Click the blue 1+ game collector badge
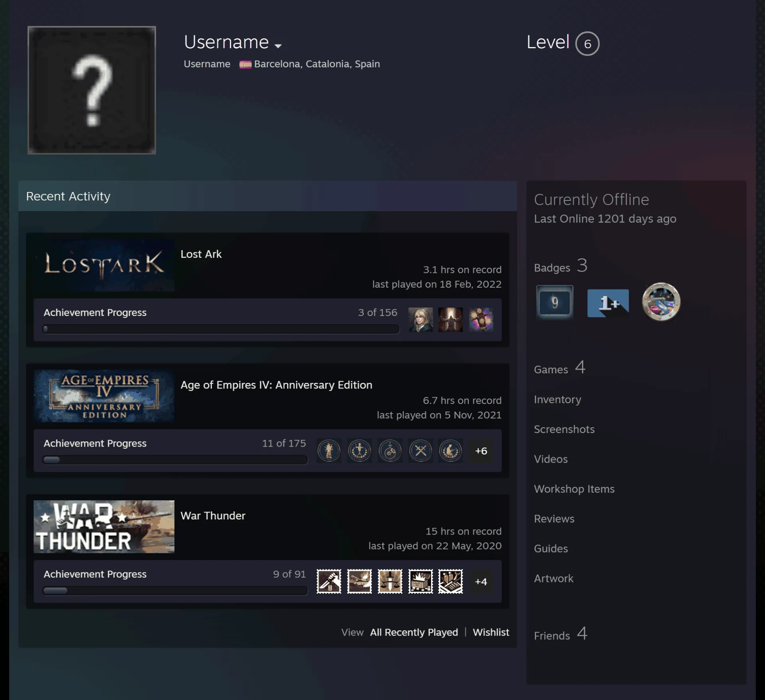 pyautogui.click(x=608, y=303)
